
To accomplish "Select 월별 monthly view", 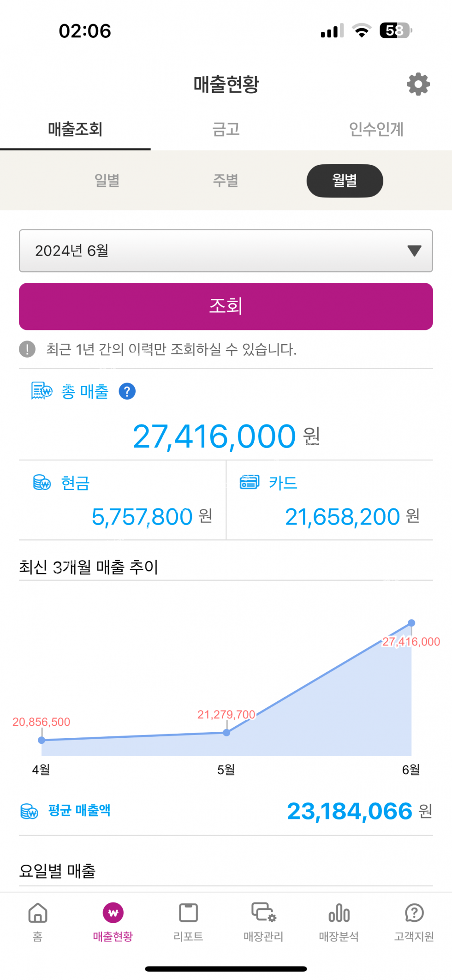I will pyautogui.click(x=345, y=180).
